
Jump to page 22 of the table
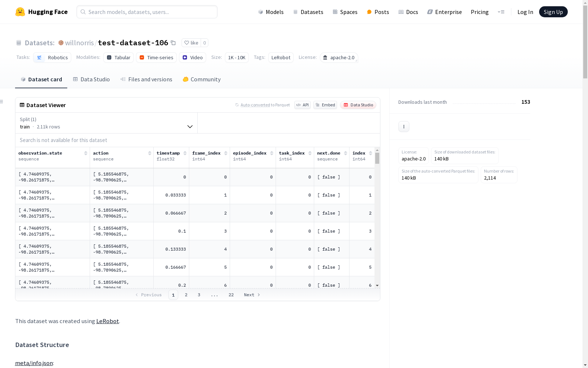(x=231, y=295)
